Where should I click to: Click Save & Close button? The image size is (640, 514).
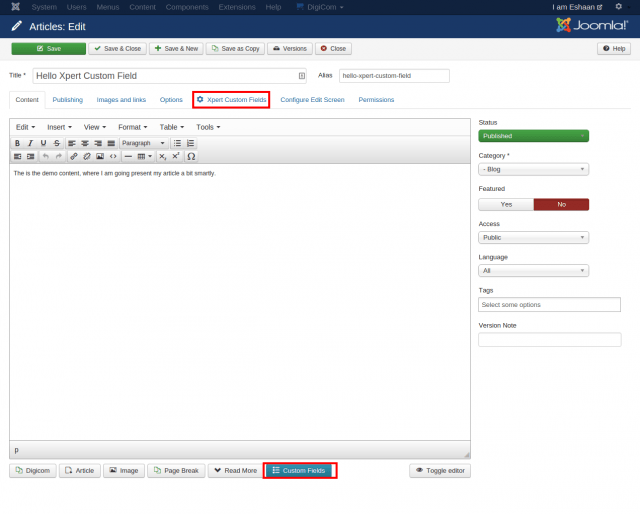coord(117,49)
